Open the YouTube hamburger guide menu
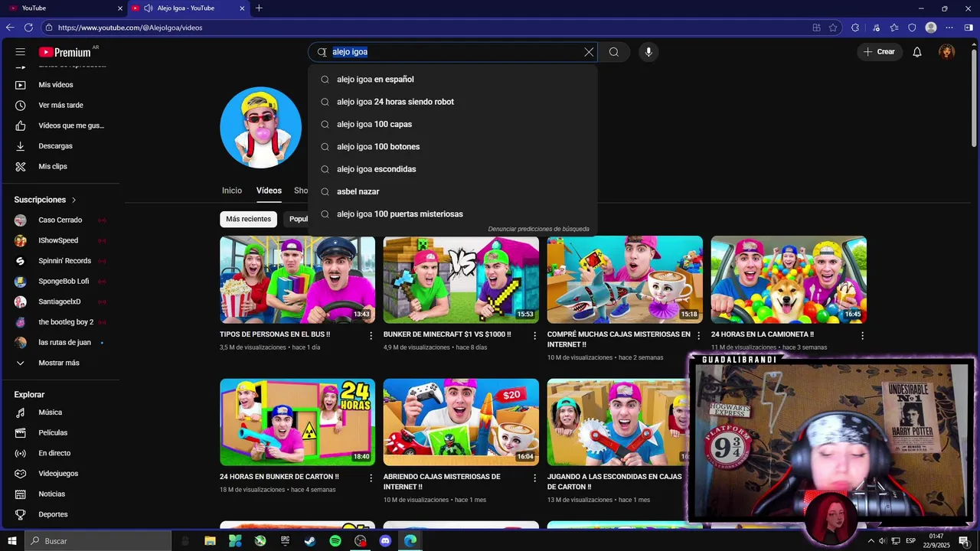Screen dimensions: 980x551 [x=21, y=52]
